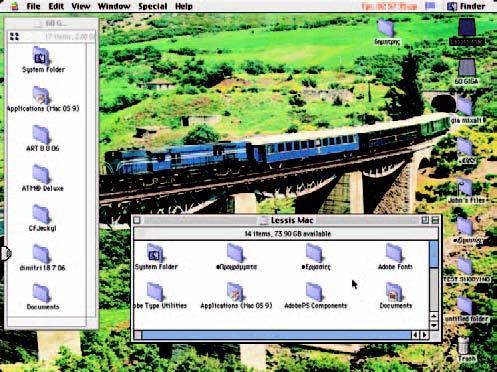Select the TEST SHOOTING desktop folder
Image resolution: width=497 pixels, height=372 pixels.
click(466, 270)
